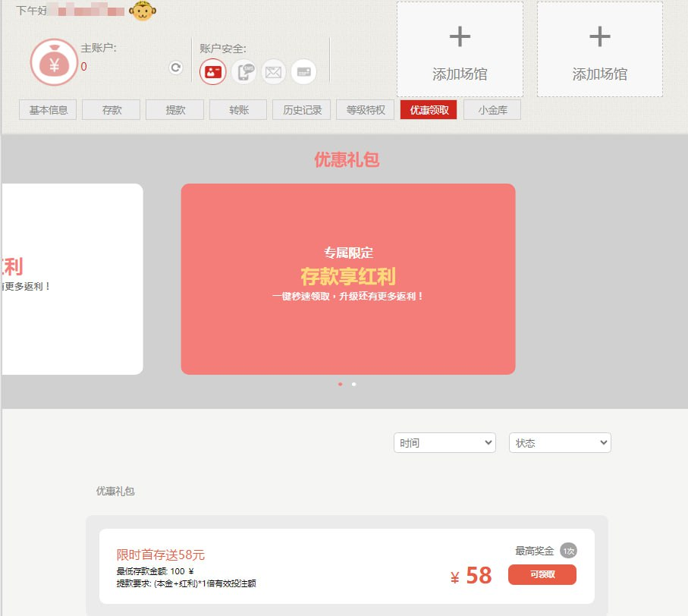This screenshot has height=616, width=688.
Task: Refresh the main account balance
Action: pyautogui.click(x=176, y=68)
